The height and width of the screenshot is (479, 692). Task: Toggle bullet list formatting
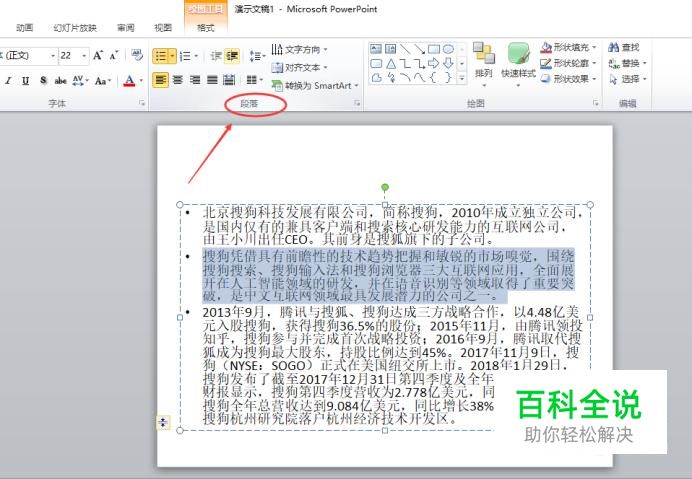pos(160,56)
